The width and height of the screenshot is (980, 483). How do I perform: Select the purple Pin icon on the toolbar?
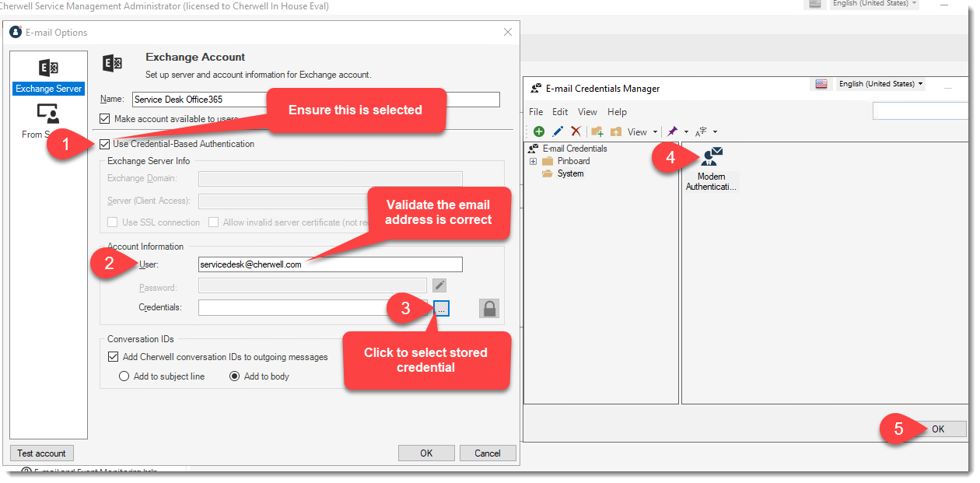(x=672, y=131)
